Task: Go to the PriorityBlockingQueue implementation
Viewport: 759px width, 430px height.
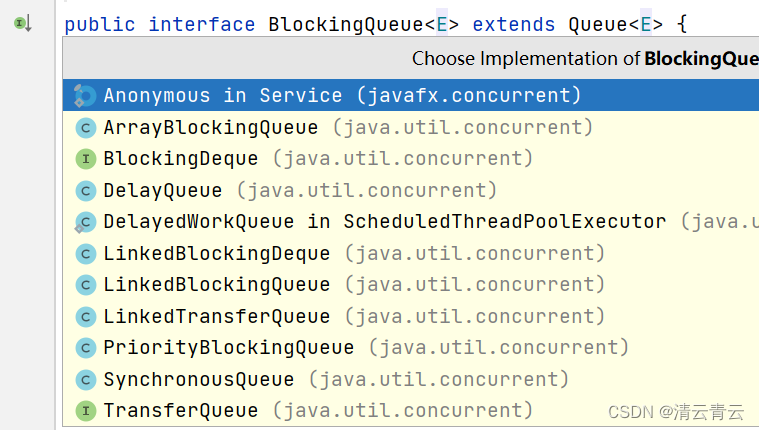Action: 410,348
